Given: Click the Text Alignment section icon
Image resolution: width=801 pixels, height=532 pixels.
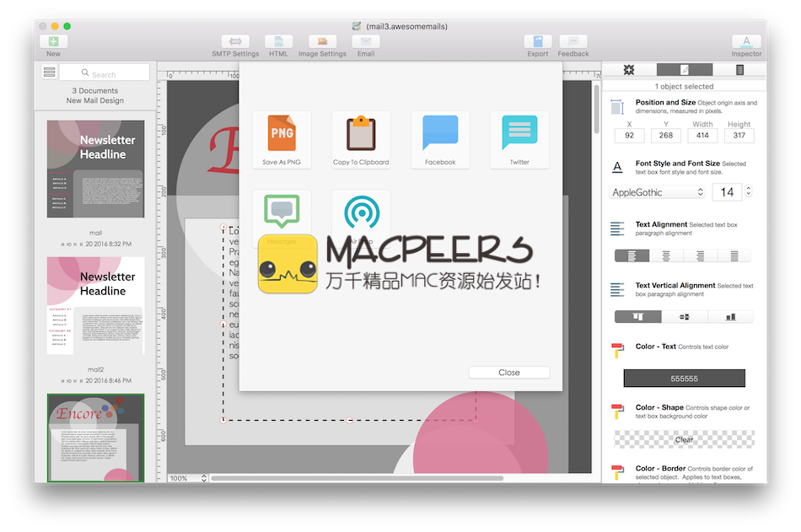Looking at the screenshot, I should pos(617,228).
